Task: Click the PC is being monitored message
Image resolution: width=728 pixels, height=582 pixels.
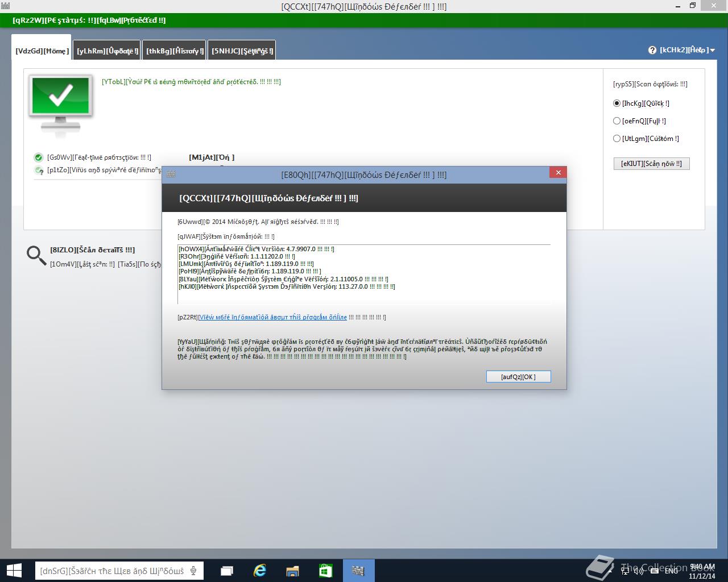Action: pyautogui.click(x=192, y=82)
